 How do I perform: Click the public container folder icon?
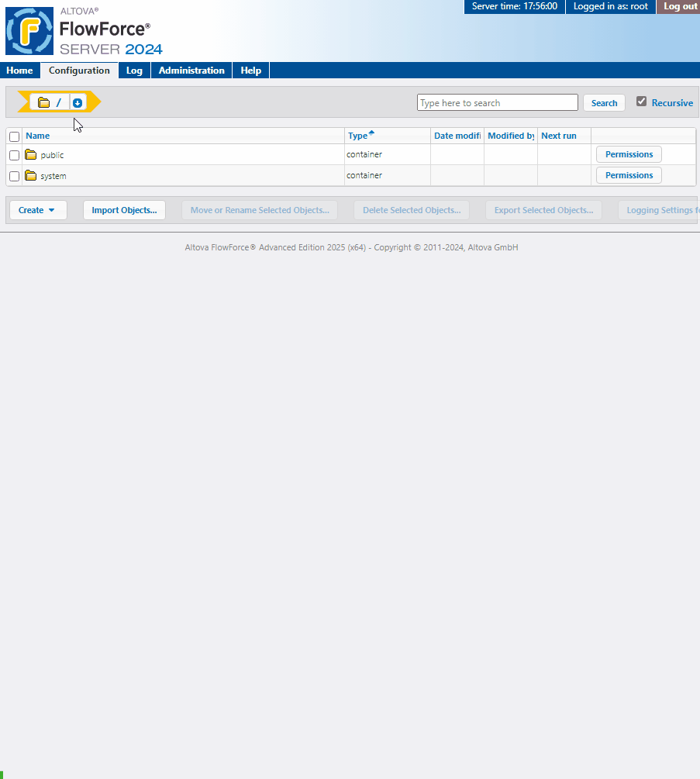[31, 154]
